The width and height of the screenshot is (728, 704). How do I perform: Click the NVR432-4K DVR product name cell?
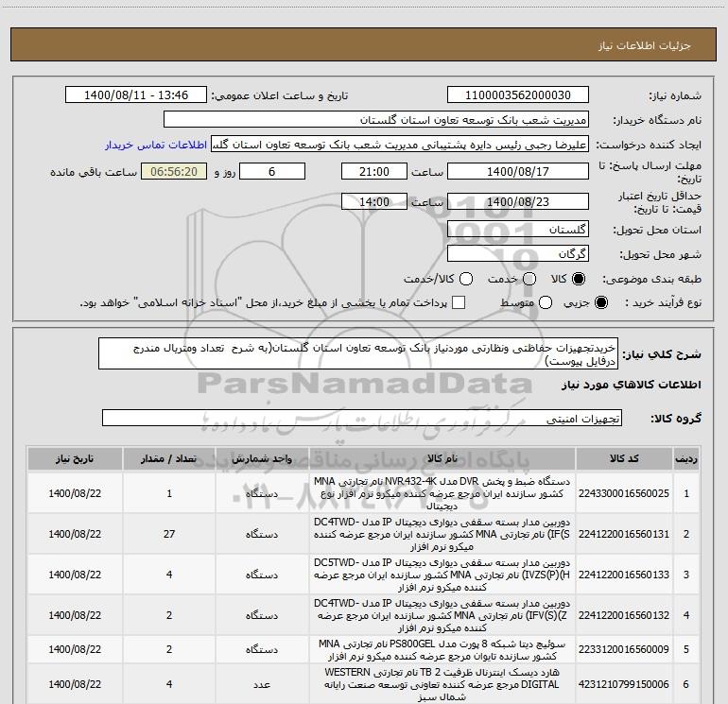[442, 493]
